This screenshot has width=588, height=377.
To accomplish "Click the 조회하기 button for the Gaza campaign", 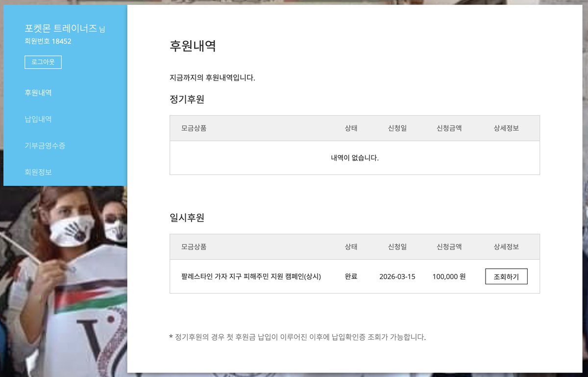I will (x=506, y=276).
